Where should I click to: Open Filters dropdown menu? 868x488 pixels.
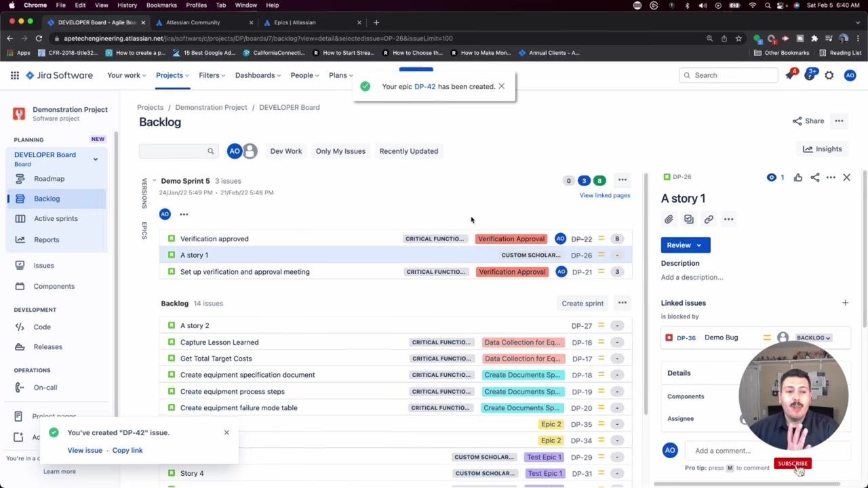pyautogui.click(x=212, y=75)
